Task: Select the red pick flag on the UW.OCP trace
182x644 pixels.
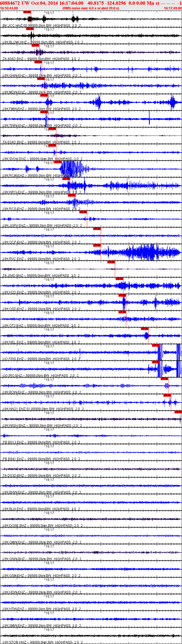Action: point(97,229)
